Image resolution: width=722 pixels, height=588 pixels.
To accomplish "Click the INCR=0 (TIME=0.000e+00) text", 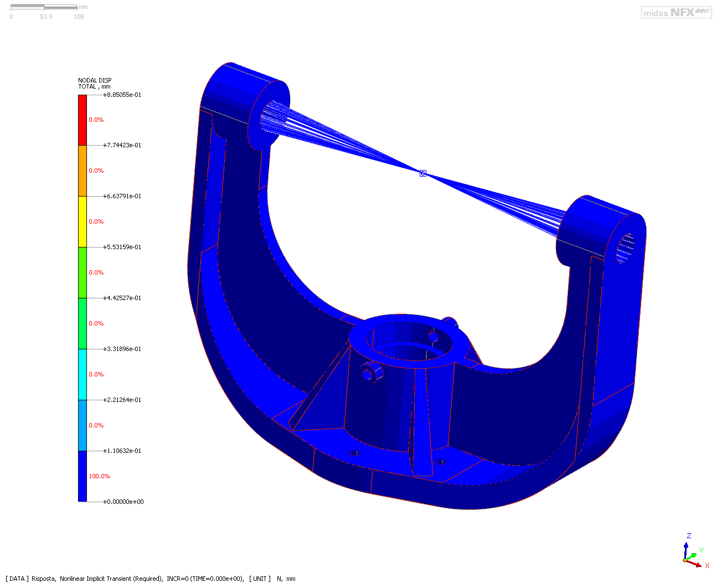I will pos(205,579).
